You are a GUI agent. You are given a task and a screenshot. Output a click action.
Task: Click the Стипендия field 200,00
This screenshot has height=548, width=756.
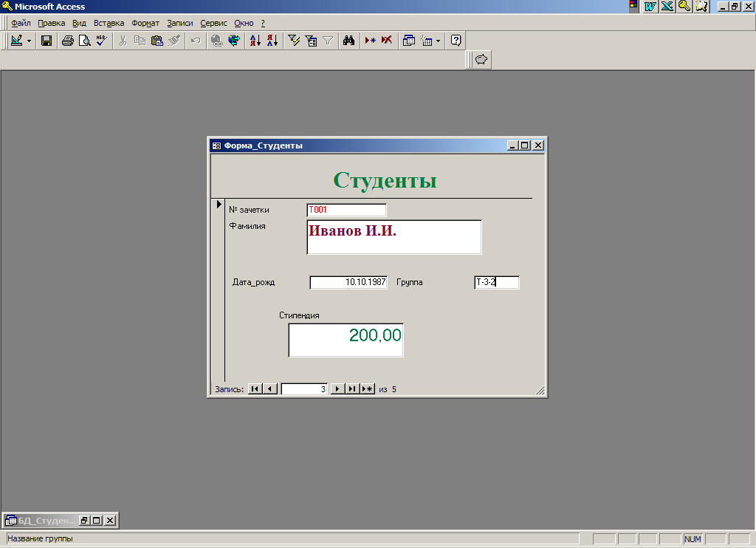(x=346, y=340)
